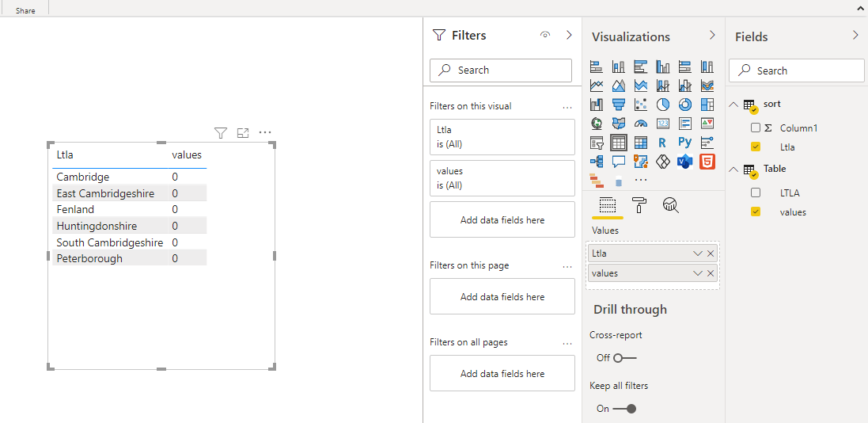Select the stacked bar chart visualization
This screenshot has height=423, width=868.
[x=596, y=67]
